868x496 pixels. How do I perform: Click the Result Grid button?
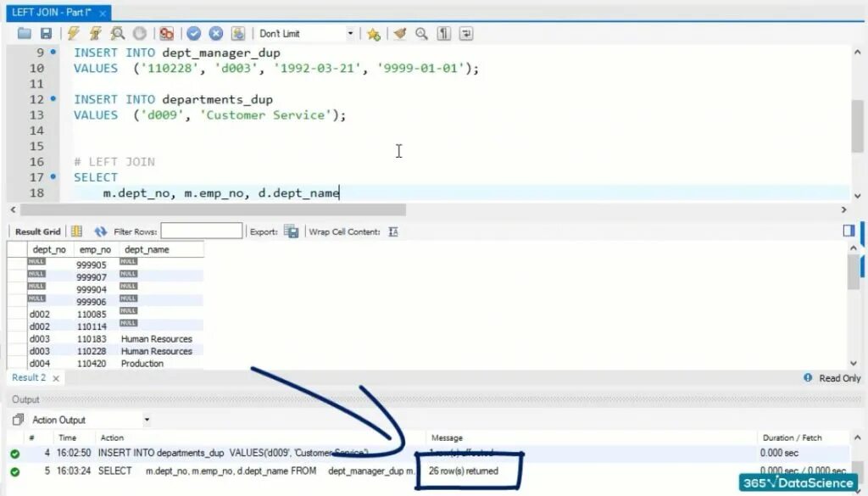37,232
